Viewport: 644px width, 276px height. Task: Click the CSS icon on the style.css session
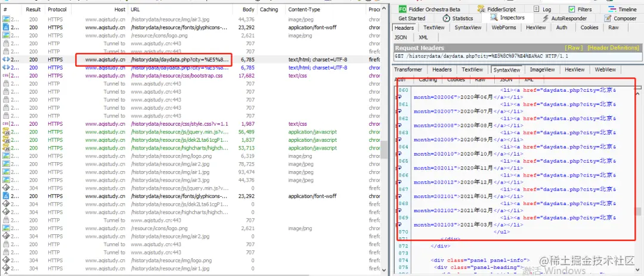[6, 123]
